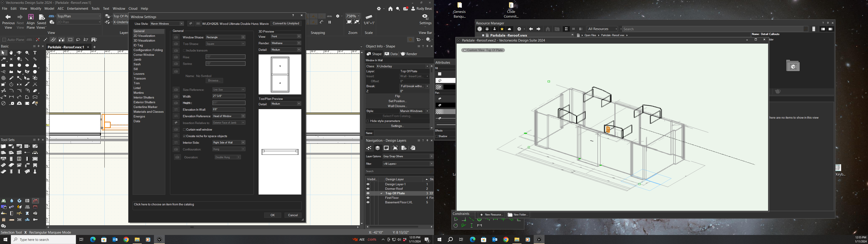The image size is (868, 244).
Task: Open the Modify menu
Action: (x=36, y=8)
